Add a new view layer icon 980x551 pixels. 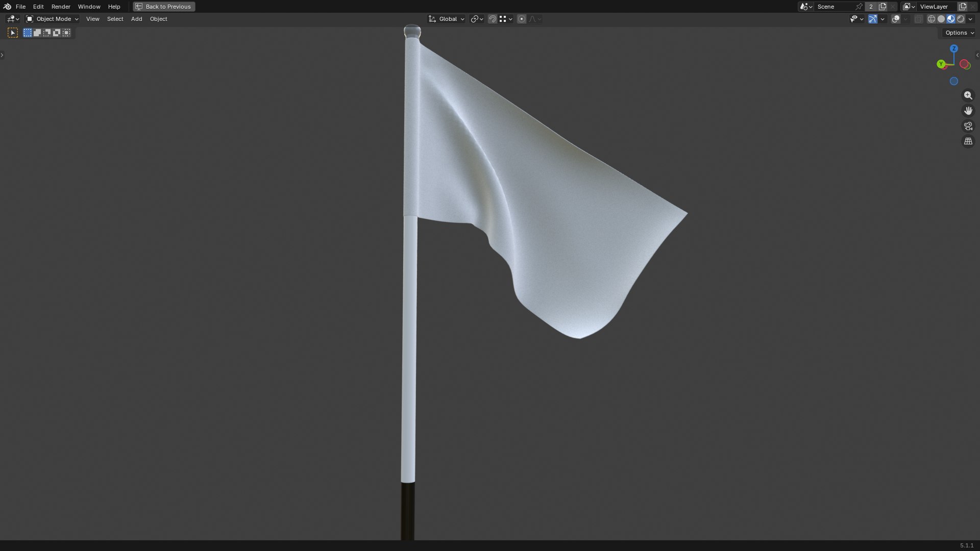click(x=963, y=7)
